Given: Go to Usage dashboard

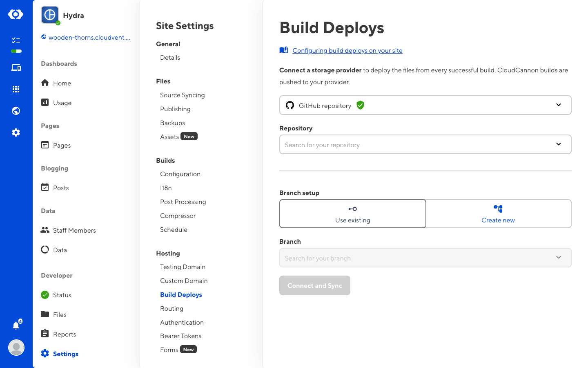Looking at the screenshot, I should (x=62, y=103).
